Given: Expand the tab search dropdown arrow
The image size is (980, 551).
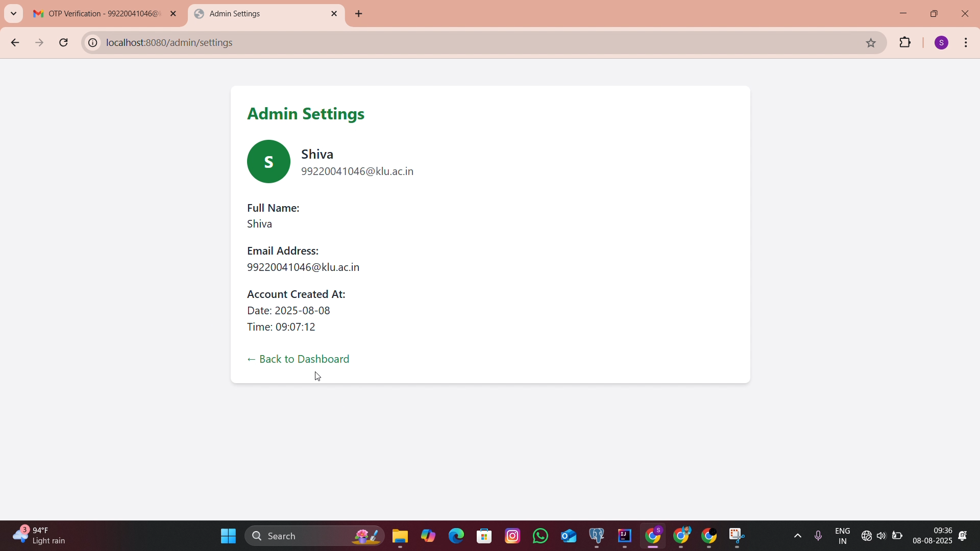Looking at the screenshot, I should coord(14,14).
